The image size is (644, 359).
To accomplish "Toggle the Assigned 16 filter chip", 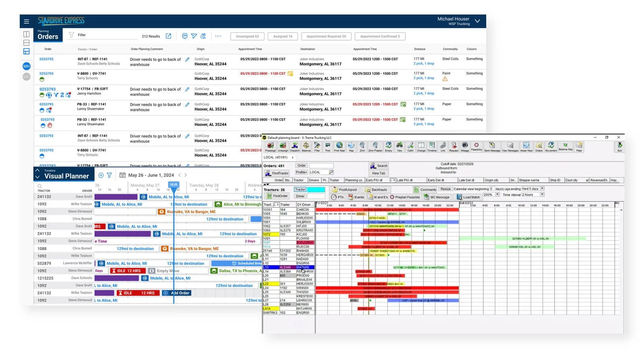I will coord(283,36).
